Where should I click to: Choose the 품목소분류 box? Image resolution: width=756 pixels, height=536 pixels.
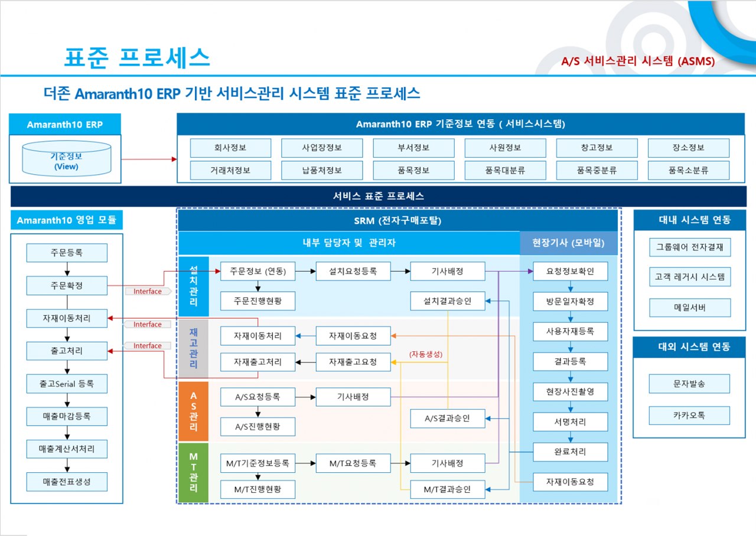[688, 171]
